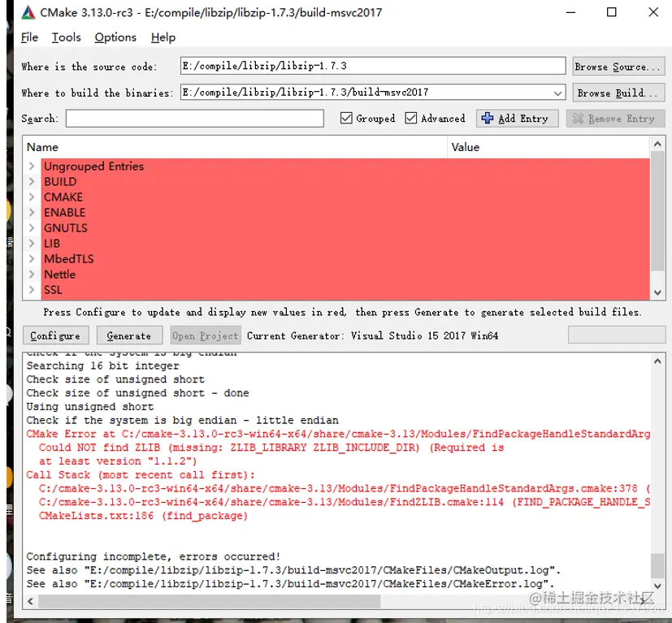Viewport: 672px width, 623px height.
Task: Click the Browse Source button
Action: point(618,67)
